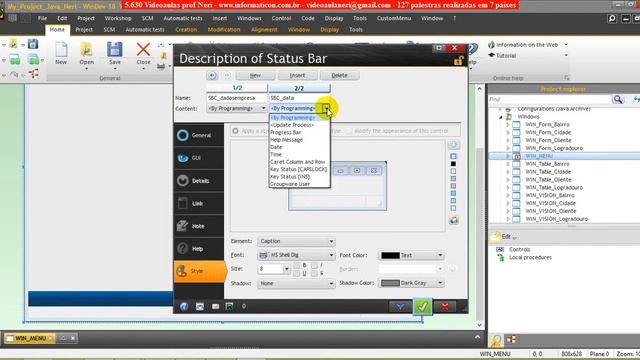Click the round icon above the swatch column
Image resolution: width=640 pixels, height=360 pixels.
tap(453, 144)
